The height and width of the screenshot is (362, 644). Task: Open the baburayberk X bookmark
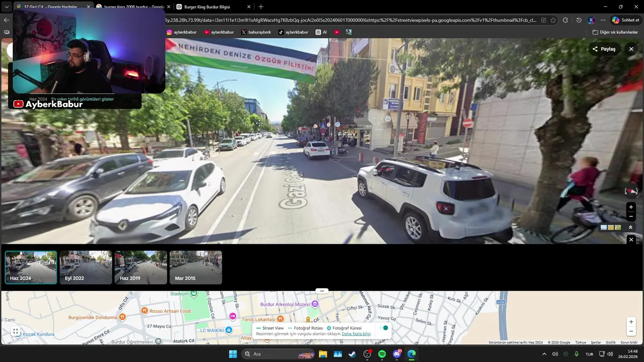256,32
